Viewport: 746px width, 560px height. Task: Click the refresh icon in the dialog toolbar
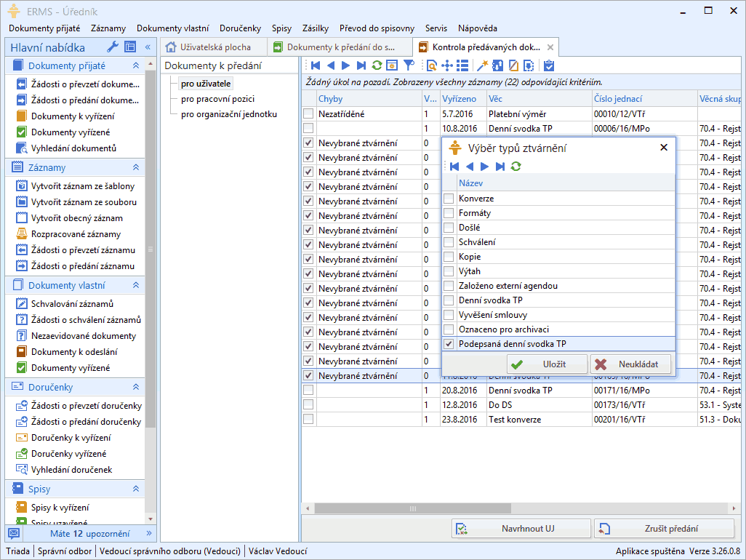coord(516,167)
